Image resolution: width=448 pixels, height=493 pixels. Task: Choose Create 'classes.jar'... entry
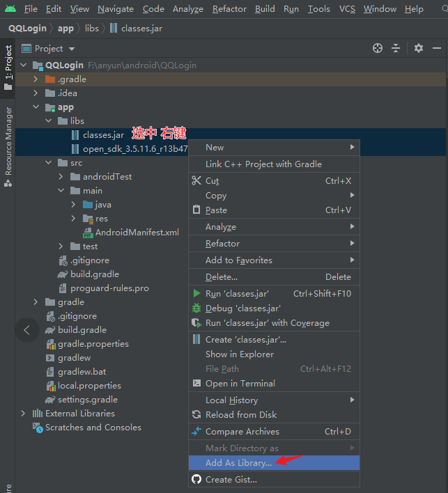274,340
